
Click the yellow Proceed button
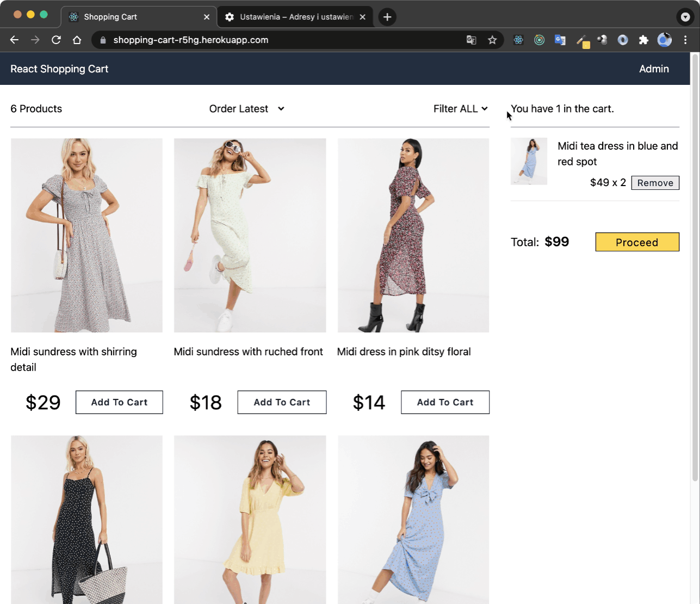(637, 242)
